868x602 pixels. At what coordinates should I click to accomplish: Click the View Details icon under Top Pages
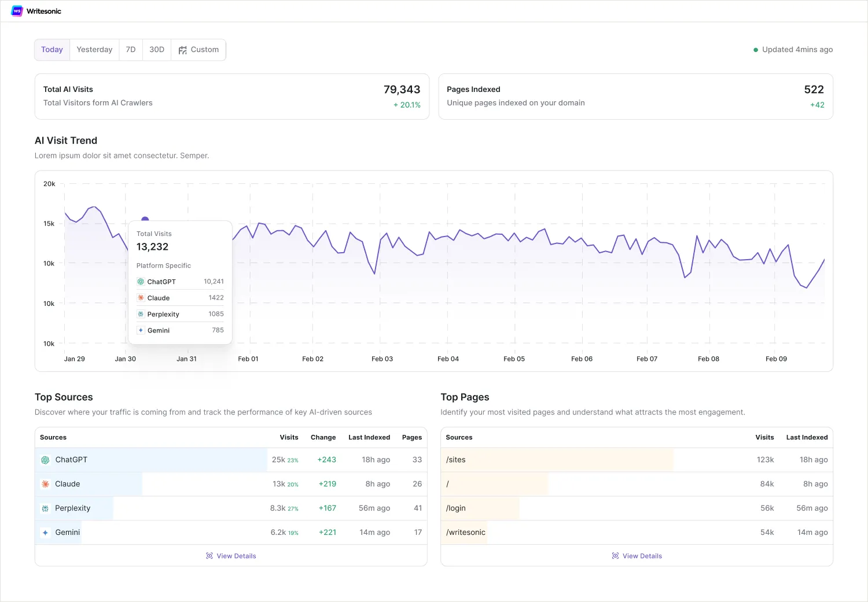coord(615,556)
